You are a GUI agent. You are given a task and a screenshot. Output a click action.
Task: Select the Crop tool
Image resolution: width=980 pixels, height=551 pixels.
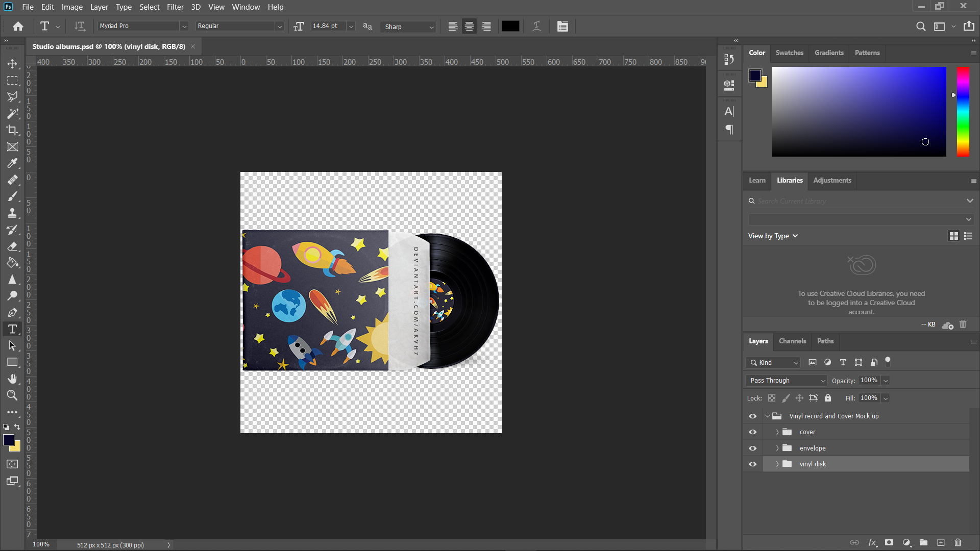(12, 130)
